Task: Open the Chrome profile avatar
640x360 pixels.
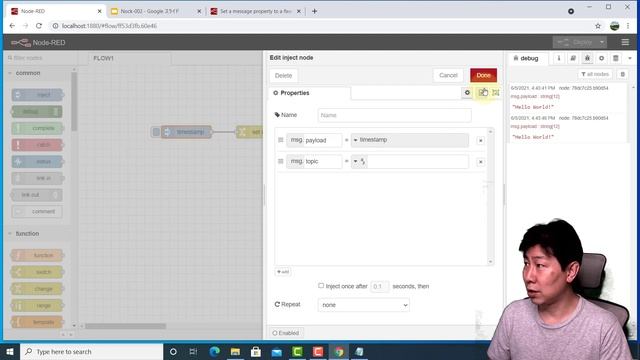Action: (x=614, y=26)
